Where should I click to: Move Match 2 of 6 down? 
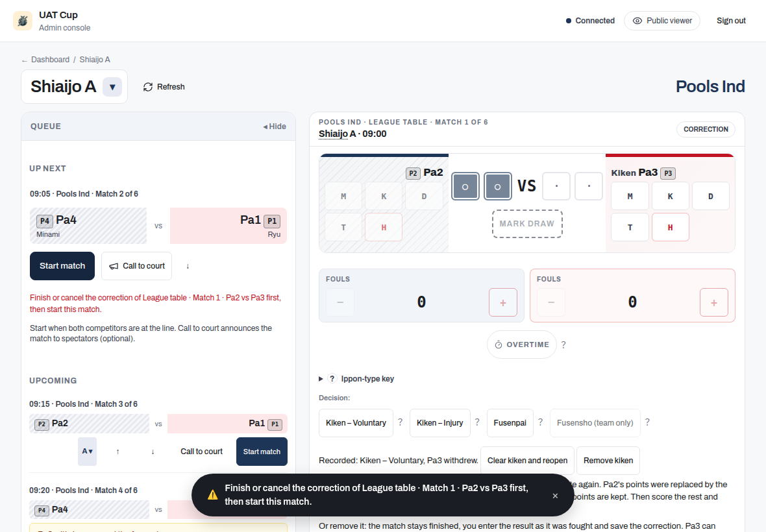[188, 266]
